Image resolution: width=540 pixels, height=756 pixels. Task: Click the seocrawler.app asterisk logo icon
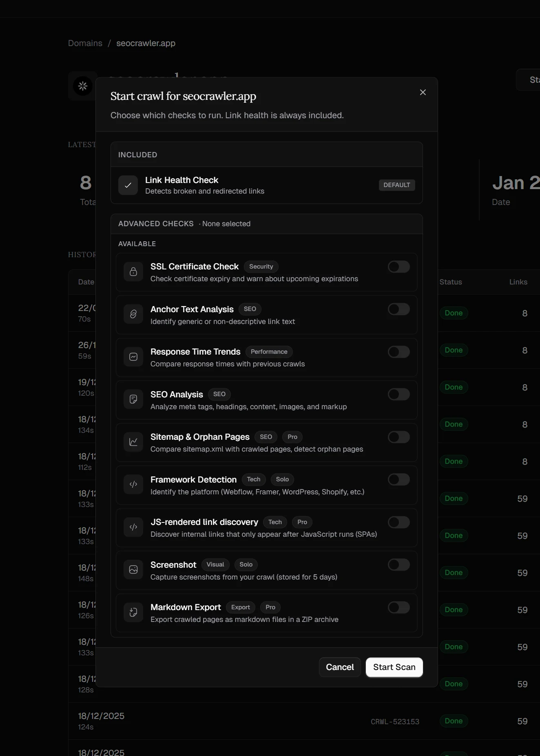coord(83,86)
